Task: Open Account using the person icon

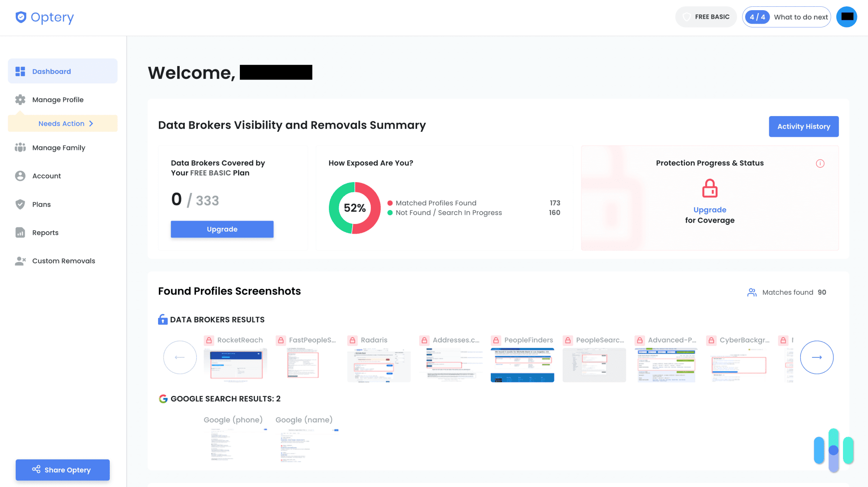Action: pos(20,175)
